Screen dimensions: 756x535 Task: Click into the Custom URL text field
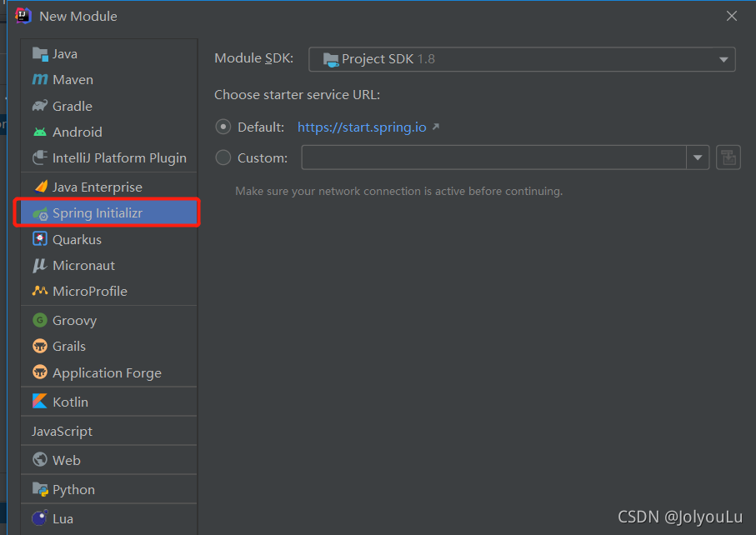[493, 157]
